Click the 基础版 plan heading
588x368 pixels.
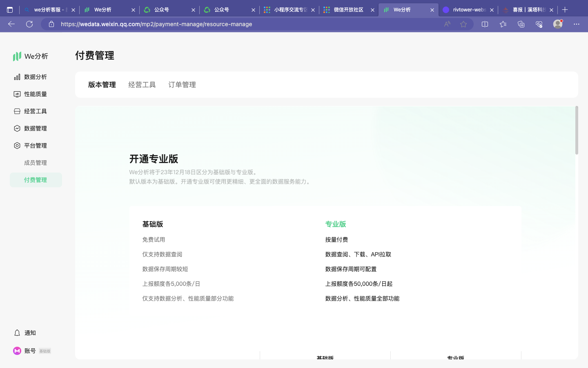[x=153, y=224]
